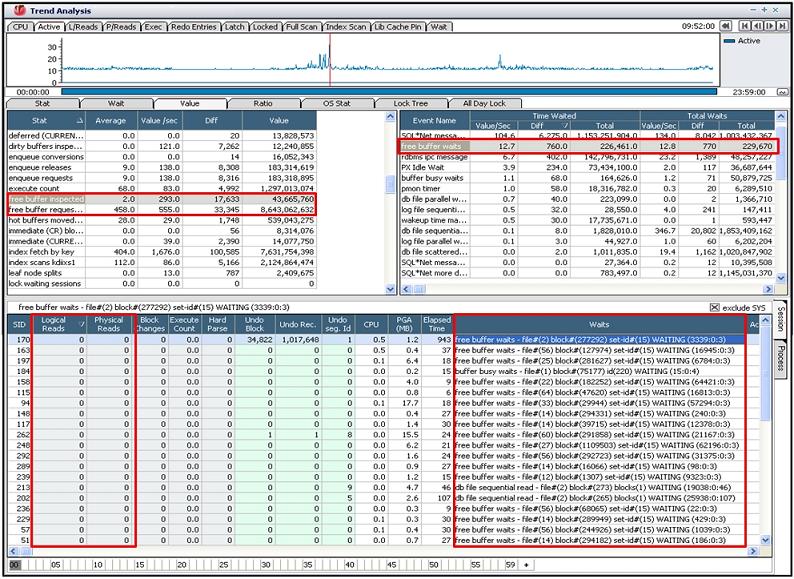Viewport: 794px width, 579px height.
Task: Open the P/Reads chart tab
Action: tap(122, 27)
